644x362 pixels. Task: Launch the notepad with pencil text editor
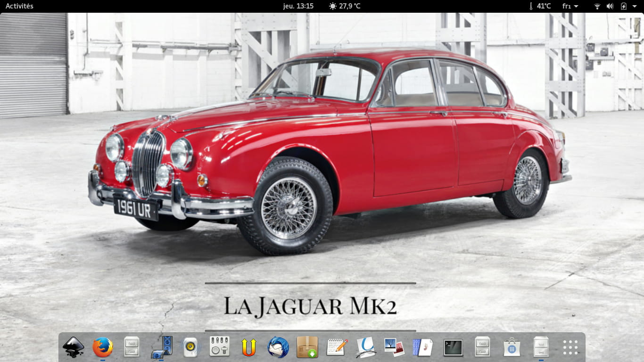[x=337, y=347]
